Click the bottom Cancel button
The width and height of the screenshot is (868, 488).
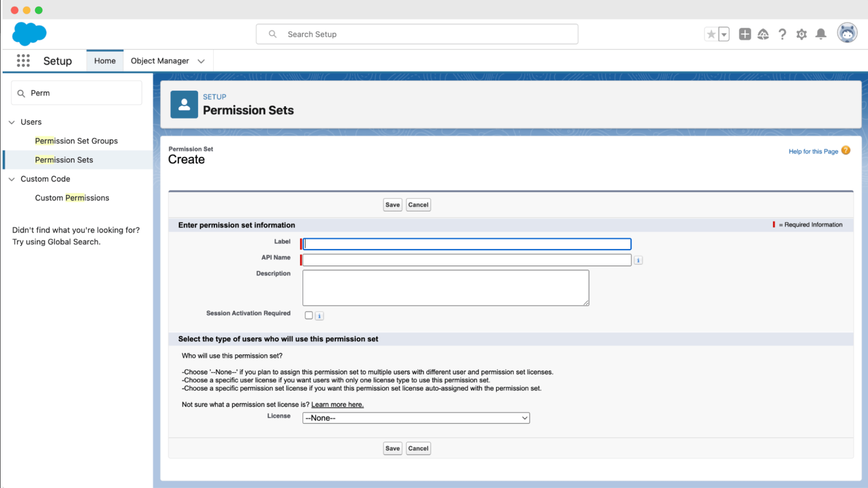tap(418, 449)
